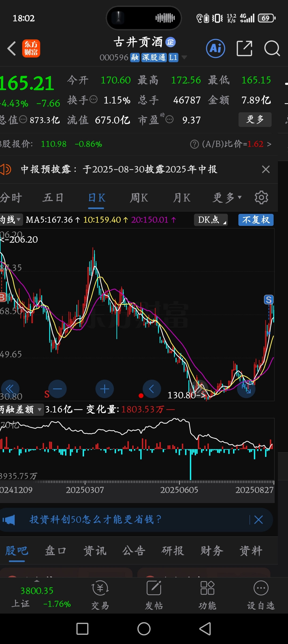Switch to 分时 chart tab
The image size is (288, 644).
(x=11, y=198)
